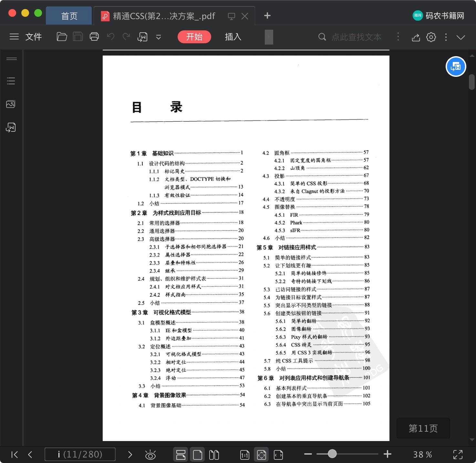Screen dimensions: 476x463
Task: Switch to the 首页 tab
Action: coord(69,16)
